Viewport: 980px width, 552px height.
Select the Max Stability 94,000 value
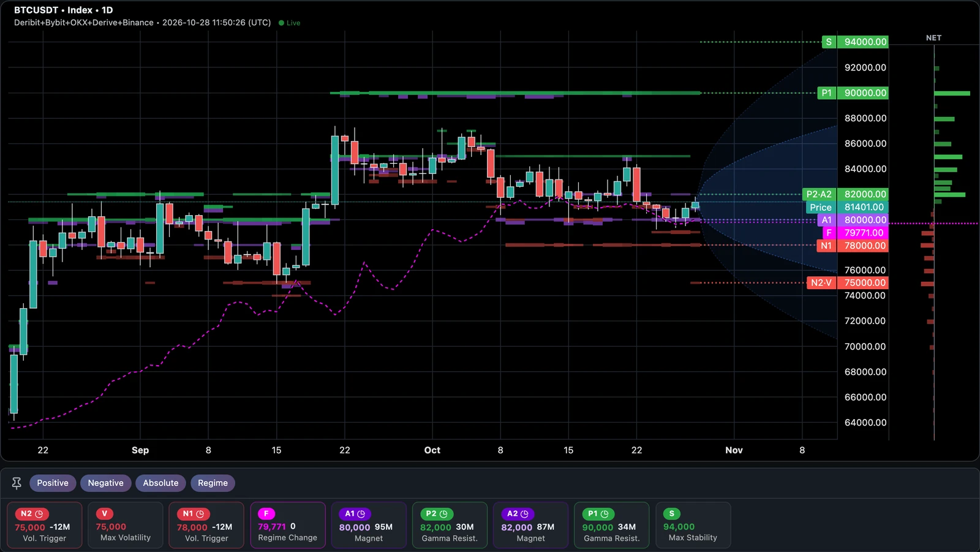[x=679, y=527]
